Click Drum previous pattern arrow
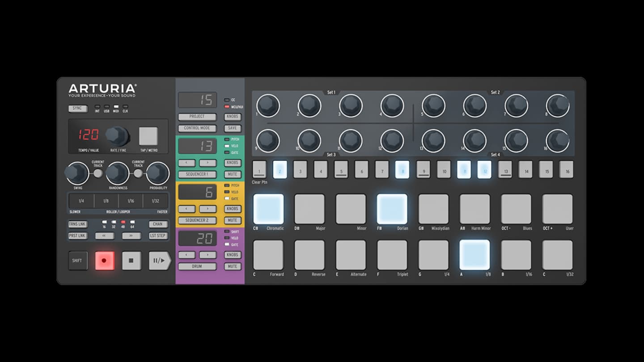The image size is (644, 362). click(186, 255)
